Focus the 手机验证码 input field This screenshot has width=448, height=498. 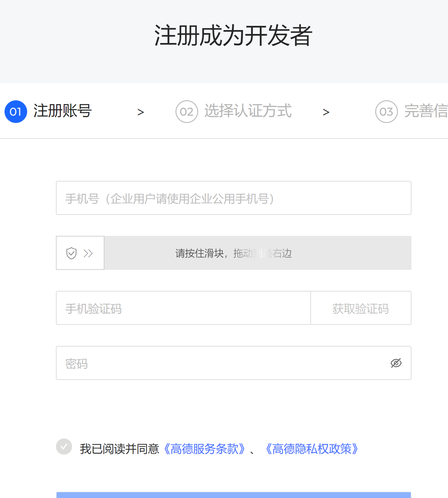pos(183,308)
